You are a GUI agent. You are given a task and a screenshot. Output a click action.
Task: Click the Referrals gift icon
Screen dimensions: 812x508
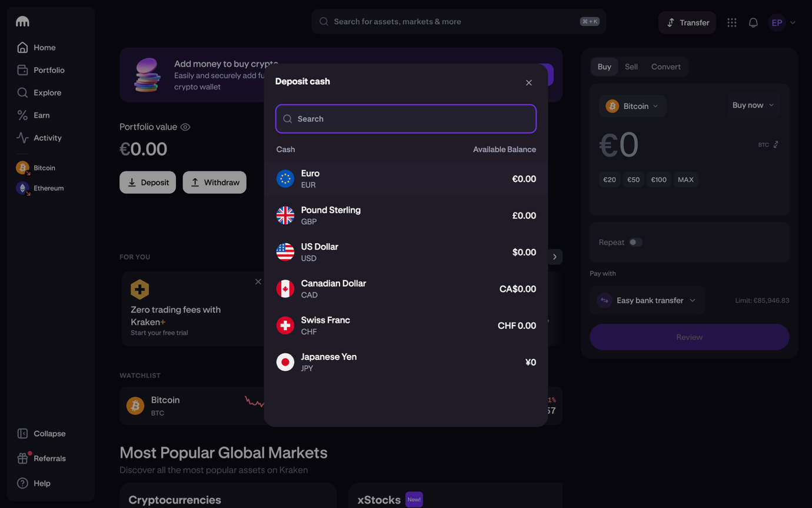22,458
